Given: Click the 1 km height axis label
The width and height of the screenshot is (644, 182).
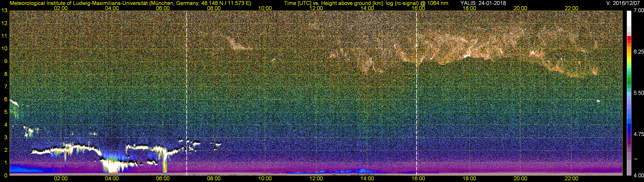Looking at the screenshot, I should tap(6, 163).
